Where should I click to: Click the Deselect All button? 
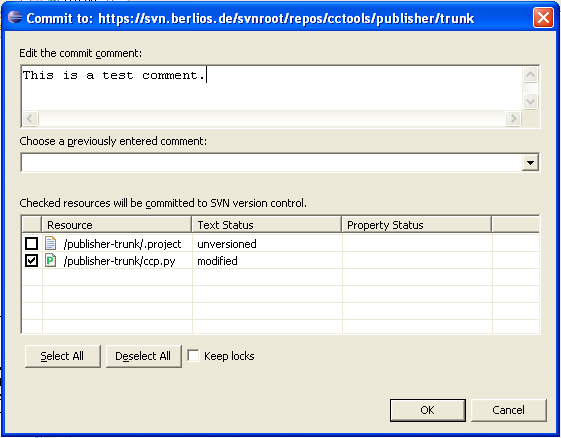[143, 356]
